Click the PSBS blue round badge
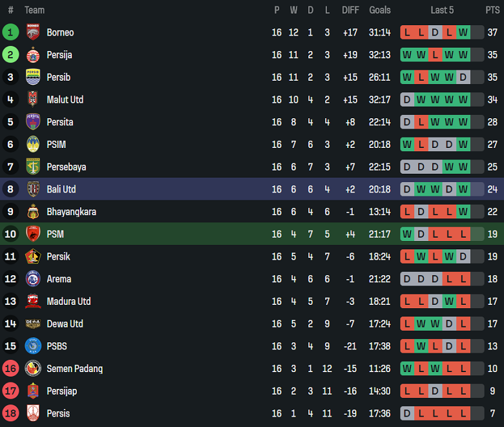The image size is (504, 427). point(33,346)
